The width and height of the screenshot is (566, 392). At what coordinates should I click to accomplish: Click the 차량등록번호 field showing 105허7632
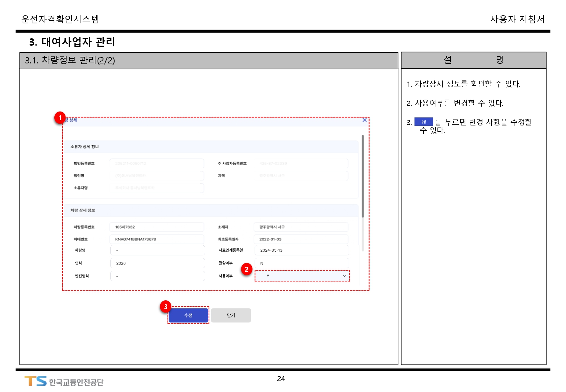coord(157,227)
